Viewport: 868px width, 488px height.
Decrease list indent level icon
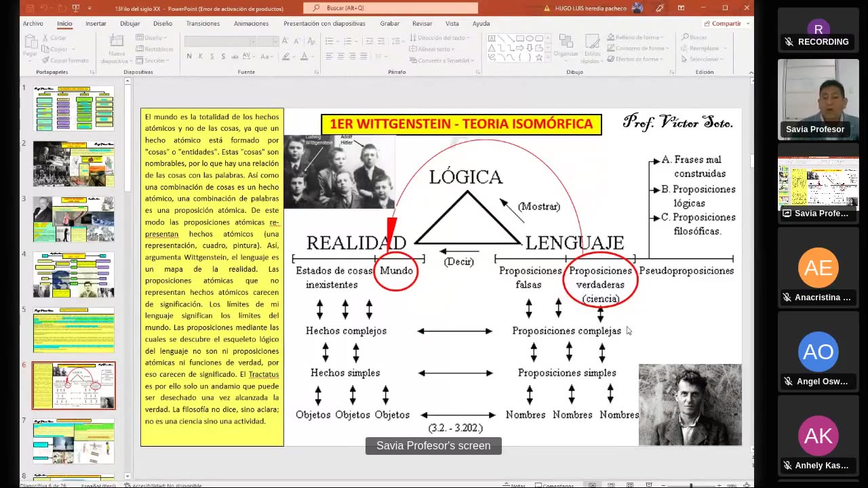pyautogui.click(x=370, y=41)
